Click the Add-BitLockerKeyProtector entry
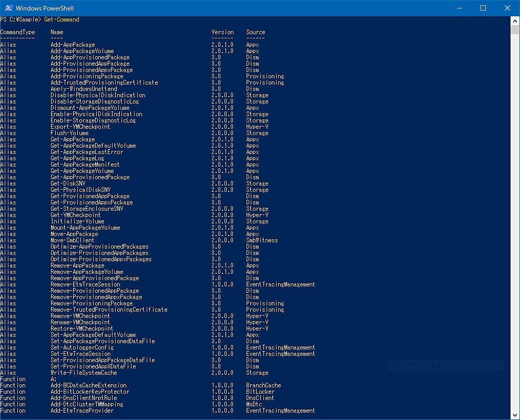520x420 pixels. pos(90,392)
